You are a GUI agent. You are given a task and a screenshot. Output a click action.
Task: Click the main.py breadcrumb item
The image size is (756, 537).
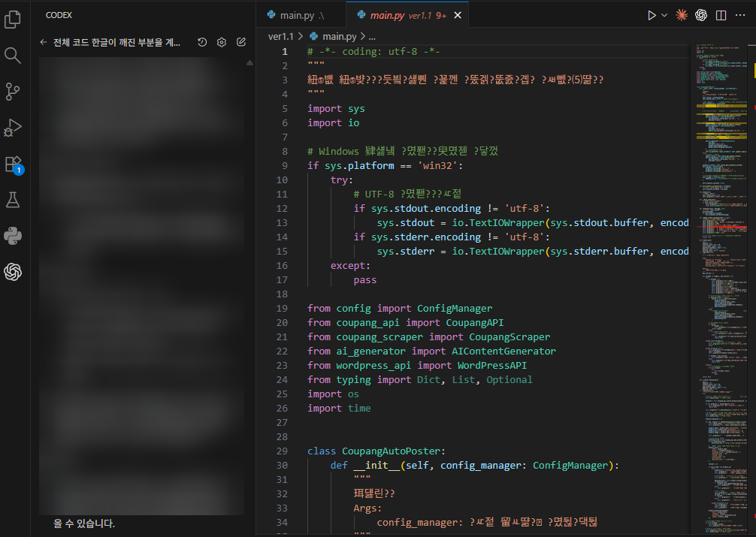point(334,37)
